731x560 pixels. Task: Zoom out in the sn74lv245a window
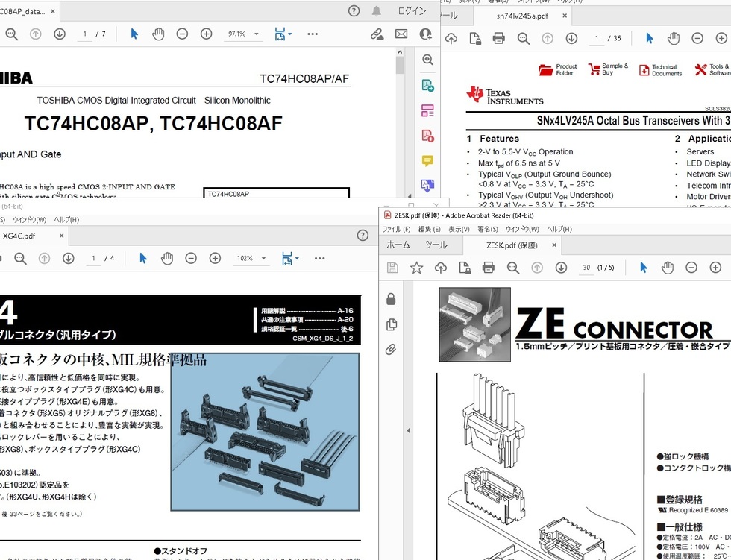coord(697,38)
